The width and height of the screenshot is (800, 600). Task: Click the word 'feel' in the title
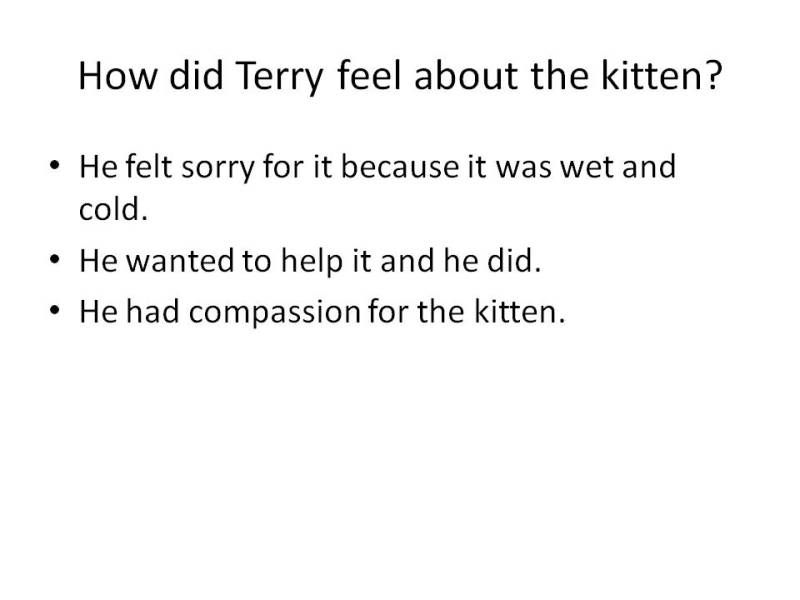click(369, 74)
